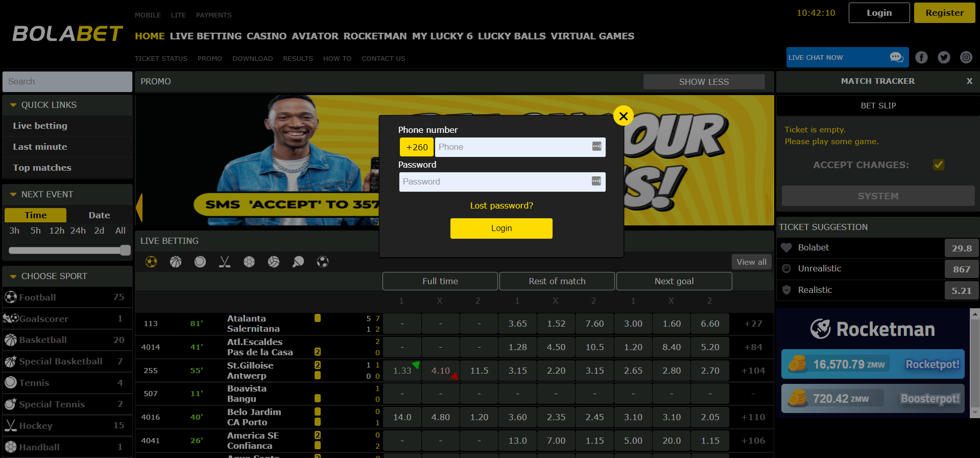The image size is (980, 458).
Task: Click View all in Live Betting
Action: [751, 262]
